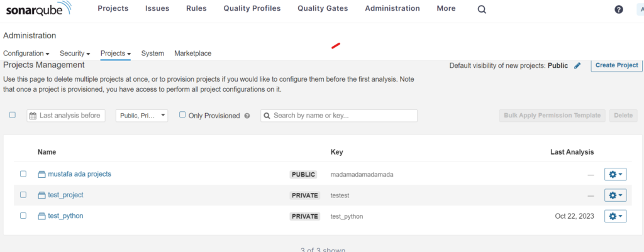Expand the Public, Private visibility dropdown

click(x=142, y=116)
